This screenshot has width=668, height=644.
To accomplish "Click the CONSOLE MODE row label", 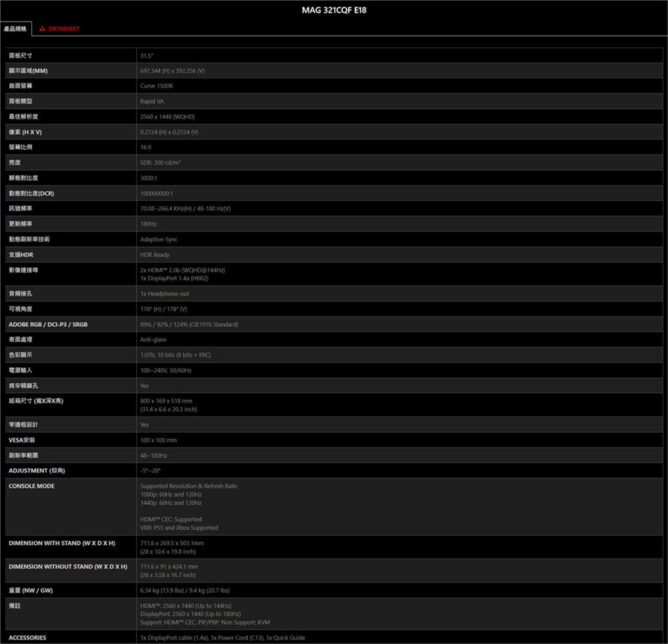I will (31, 485).
